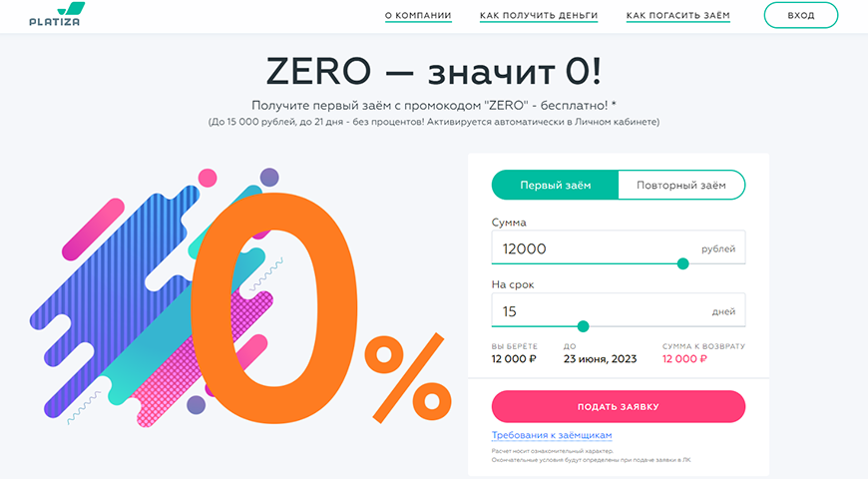Open the О КОМПАНИИ menu item
This screenshot has width=868, height=479.
point(418,16)
